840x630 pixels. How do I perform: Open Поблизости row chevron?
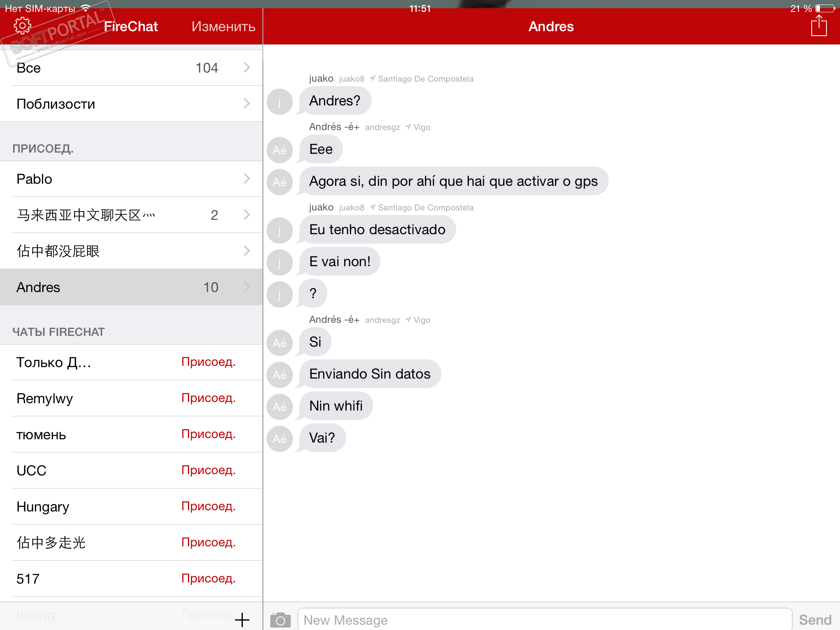coord(247,104)
